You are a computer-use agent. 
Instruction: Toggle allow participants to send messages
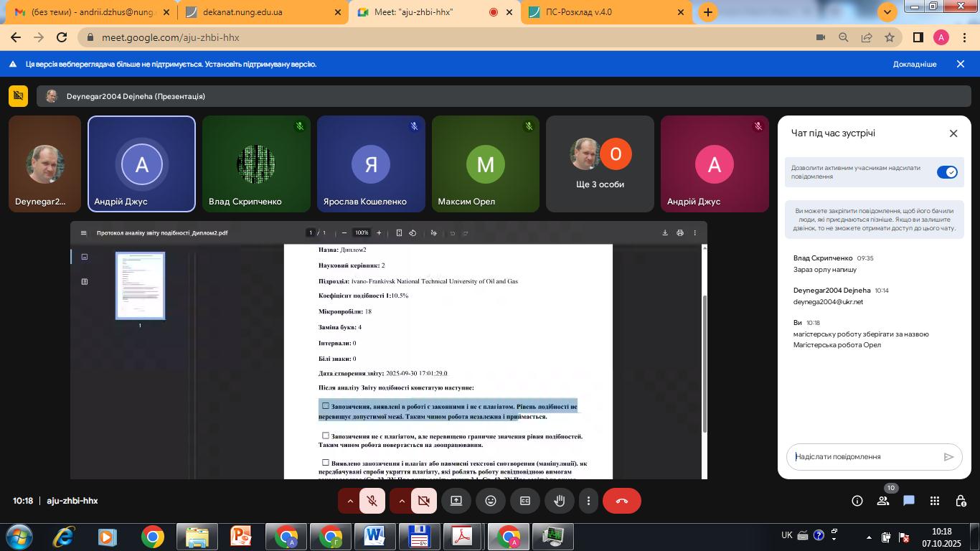[x=947, y=172]
